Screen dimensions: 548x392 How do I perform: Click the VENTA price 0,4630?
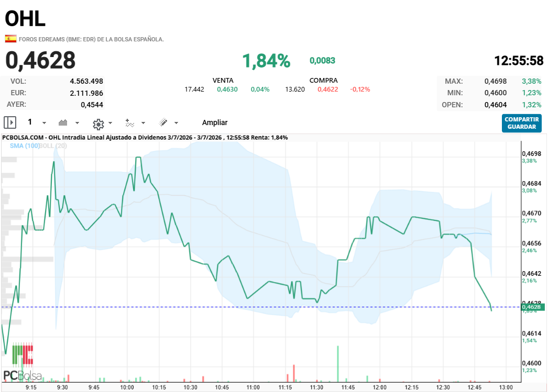pyautogui.click(x=227, y=89)
